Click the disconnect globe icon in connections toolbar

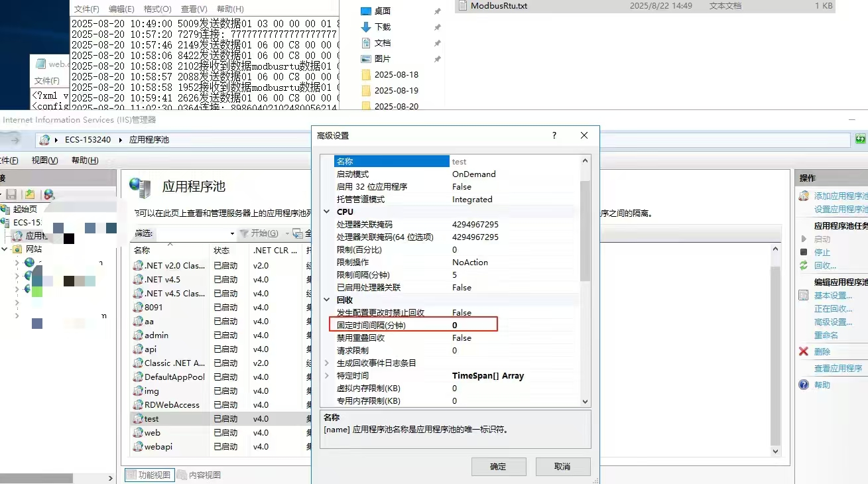pos(48,194)
